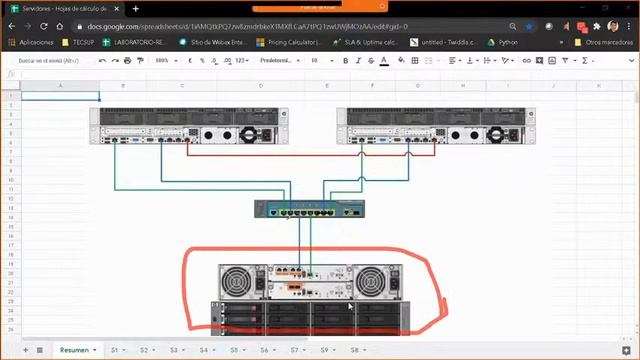This screenshot has height=360, width=640.
Task: Open the browser extensions puzzle icon
Action: 597,27
